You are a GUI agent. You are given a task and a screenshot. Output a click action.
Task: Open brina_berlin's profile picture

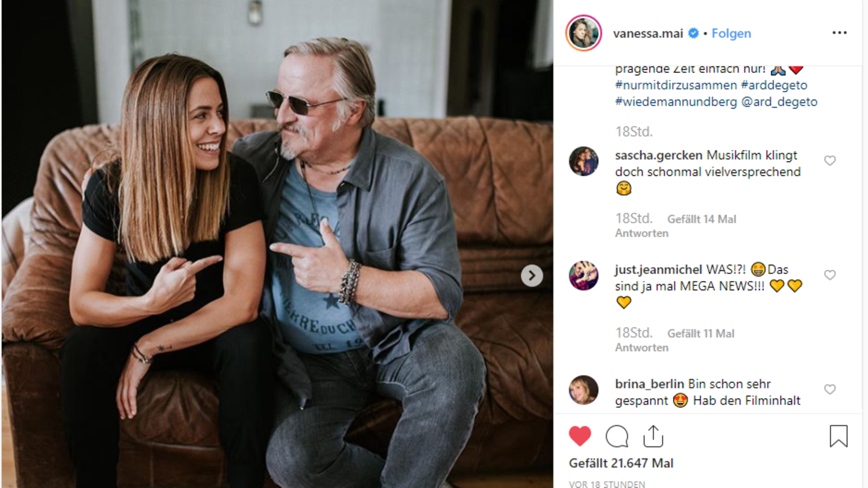[583, 390]
